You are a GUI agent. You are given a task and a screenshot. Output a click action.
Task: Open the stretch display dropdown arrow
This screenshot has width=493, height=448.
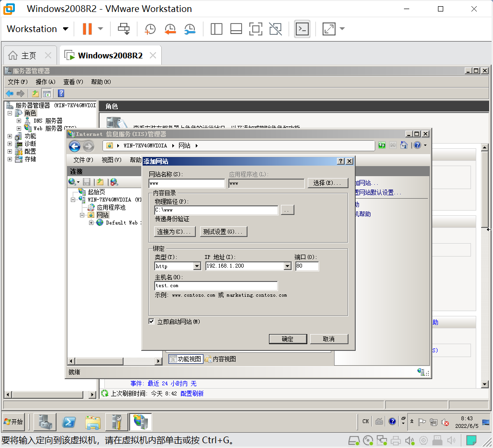[x=342, y=29]
